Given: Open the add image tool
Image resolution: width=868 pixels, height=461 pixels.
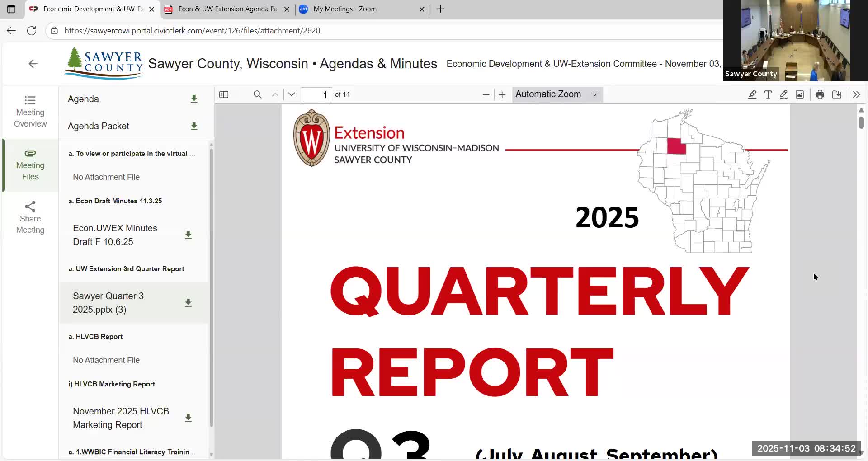Looking at the screenshot, I should click(x=800, y=94).
